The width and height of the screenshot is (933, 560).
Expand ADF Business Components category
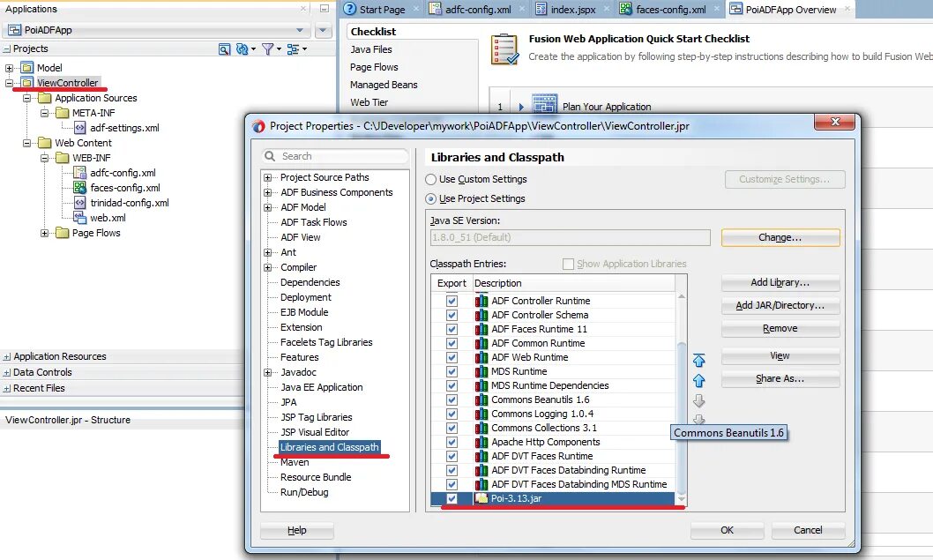[268, 192]
